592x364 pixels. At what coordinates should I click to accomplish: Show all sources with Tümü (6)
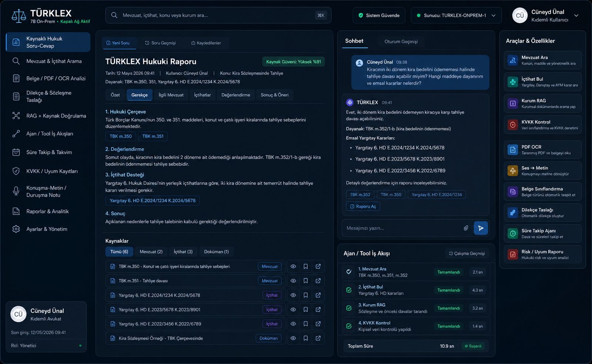[119, 252]
